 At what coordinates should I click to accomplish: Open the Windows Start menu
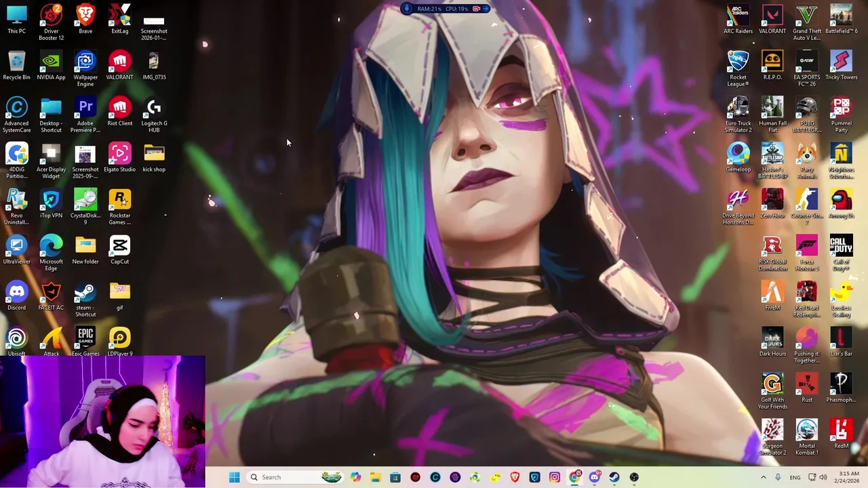234,477
